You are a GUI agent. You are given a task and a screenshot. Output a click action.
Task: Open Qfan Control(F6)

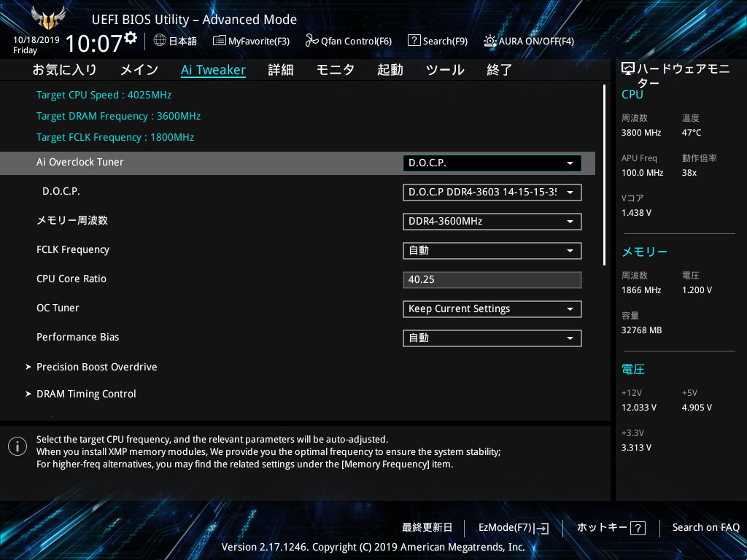348,41
